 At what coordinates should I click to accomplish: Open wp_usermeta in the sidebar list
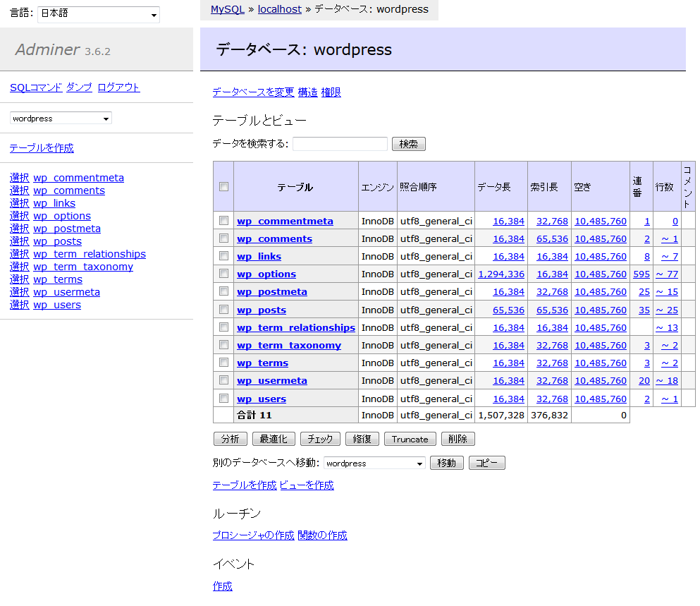click(66, 292)
